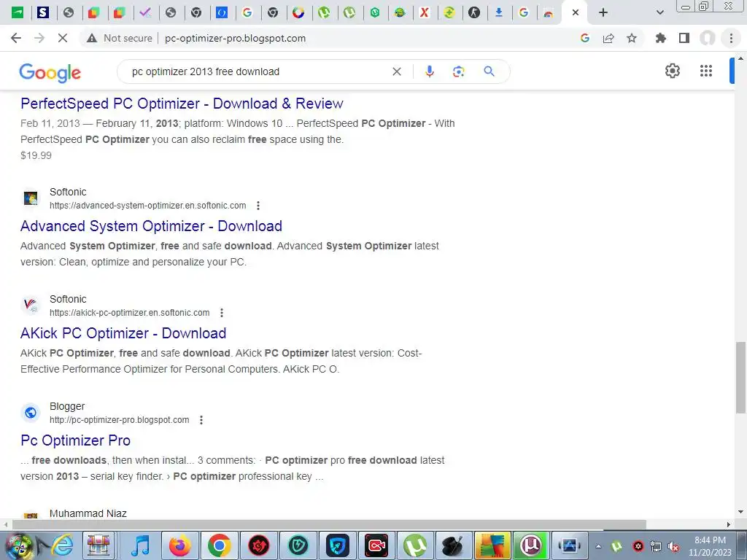Bookmark this page with the star
The width and height of the screenshot is (747, 560).
tap(632, 38)
